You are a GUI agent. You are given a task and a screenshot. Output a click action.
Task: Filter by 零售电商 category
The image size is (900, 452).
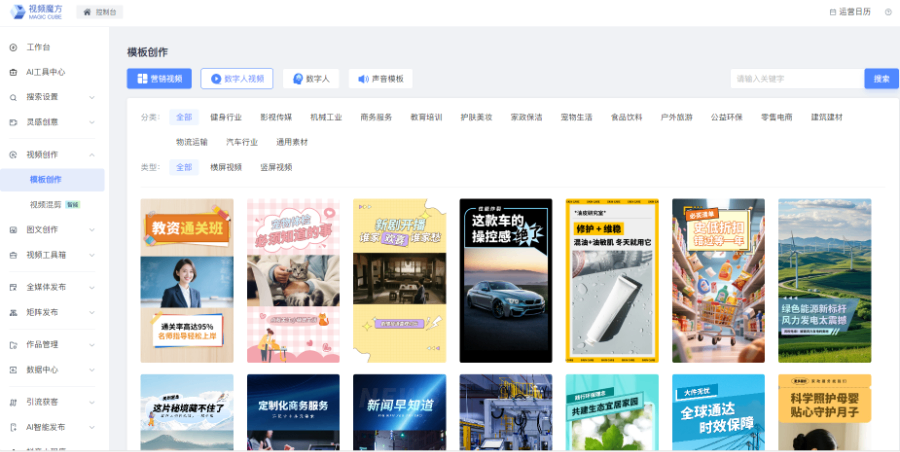pos(777,117)
